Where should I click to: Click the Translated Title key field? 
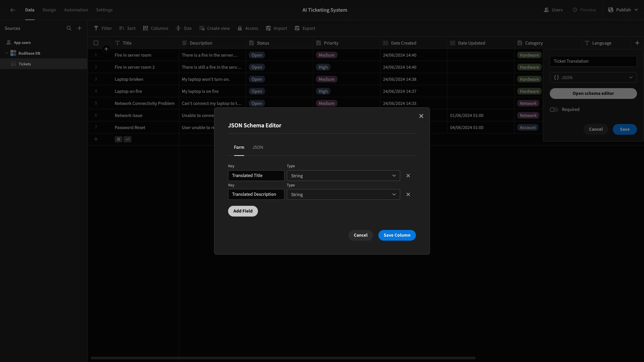point(256,176)
